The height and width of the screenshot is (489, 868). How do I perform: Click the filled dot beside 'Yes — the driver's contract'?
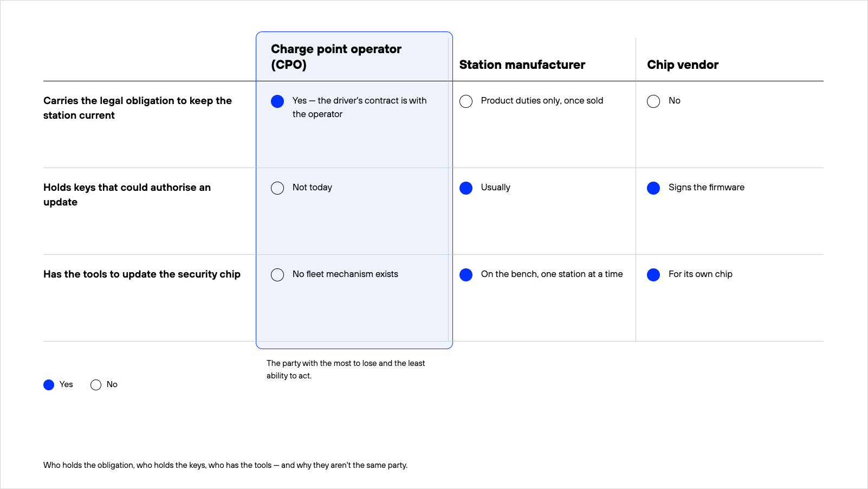tap(277, 101)
